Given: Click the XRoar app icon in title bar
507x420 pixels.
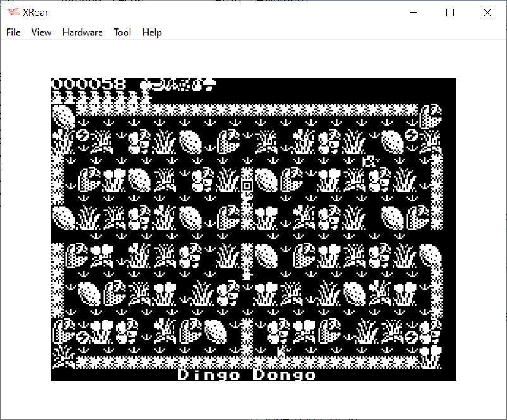Looking at the screenshot, I should click(13, 13).
